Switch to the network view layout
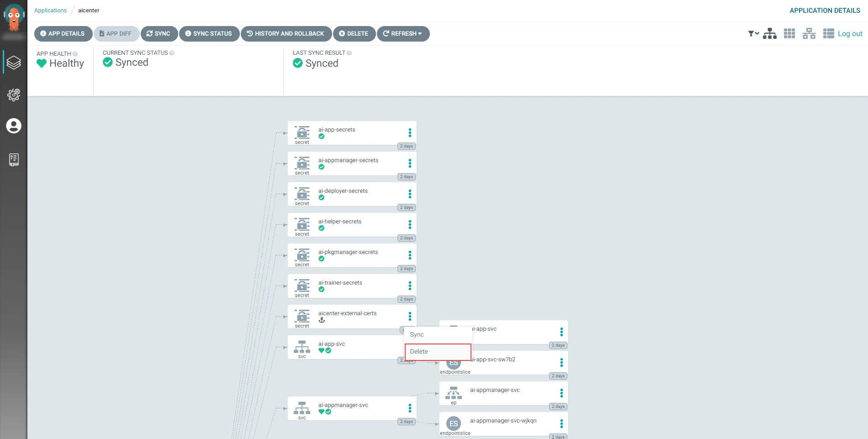 (x=809, y=33)
